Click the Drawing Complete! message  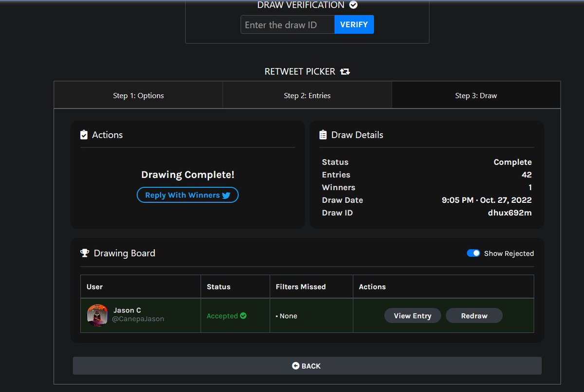click(188, 175)
